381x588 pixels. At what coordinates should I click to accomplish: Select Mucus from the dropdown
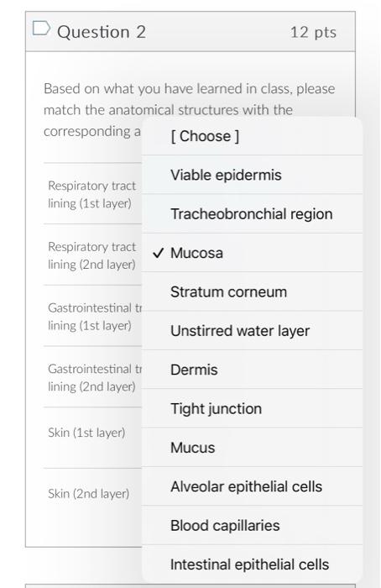tap(252, 448)
